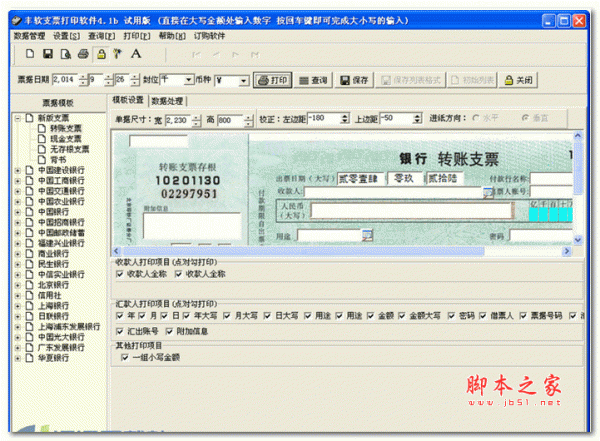Select 转账支票 template in tree
Image resolution: width=600 pixels, height=441 pixels.
pyautogui.click(x=66, y=128)
